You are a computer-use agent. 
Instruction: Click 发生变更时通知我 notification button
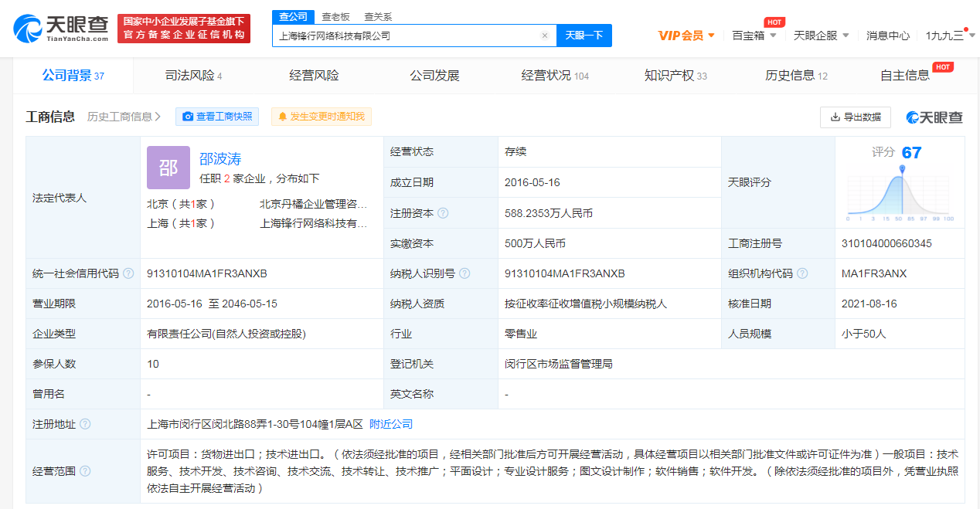point(321,117)
